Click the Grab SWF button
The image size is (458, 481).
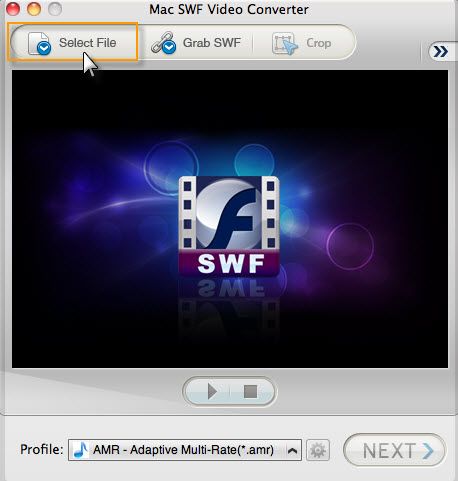click(196, 43)
